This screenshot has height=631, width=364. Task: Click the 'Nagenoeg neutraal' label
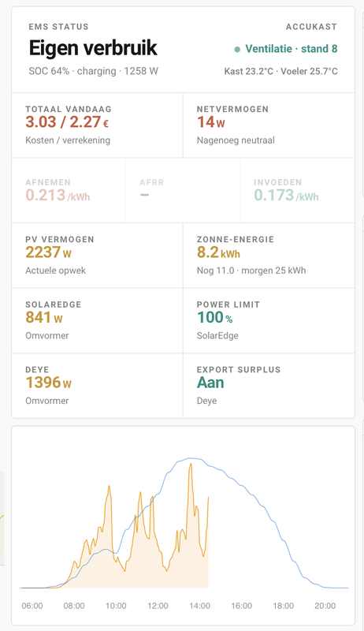tap(236, 140)
